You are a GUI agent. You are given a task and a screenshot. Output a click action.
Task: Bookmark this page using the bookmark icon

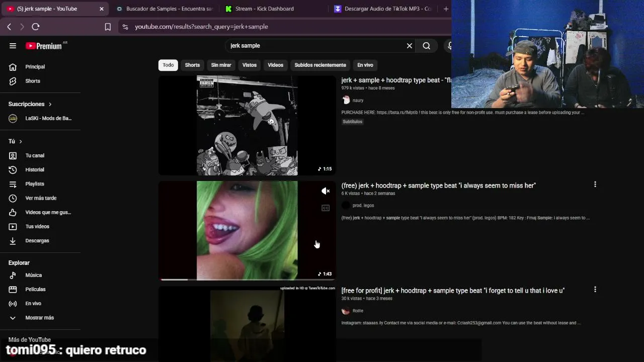click(108, 27)
